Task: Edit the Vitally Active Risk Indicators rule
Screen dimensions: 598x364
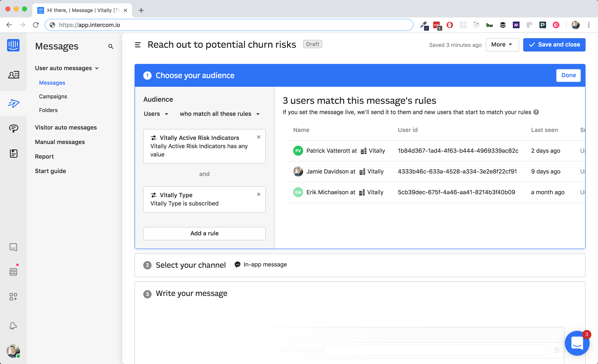Action: tap(204, 146)
